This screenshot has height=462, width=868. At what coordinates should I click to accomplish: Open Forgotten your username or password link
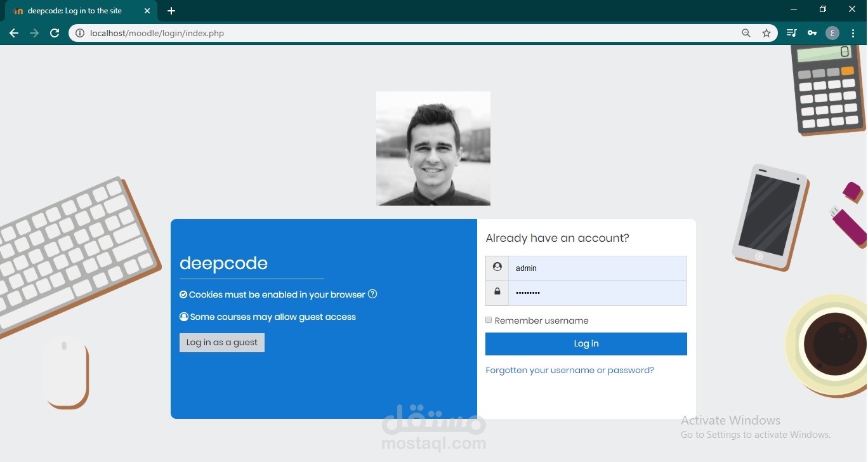[570, 370]
